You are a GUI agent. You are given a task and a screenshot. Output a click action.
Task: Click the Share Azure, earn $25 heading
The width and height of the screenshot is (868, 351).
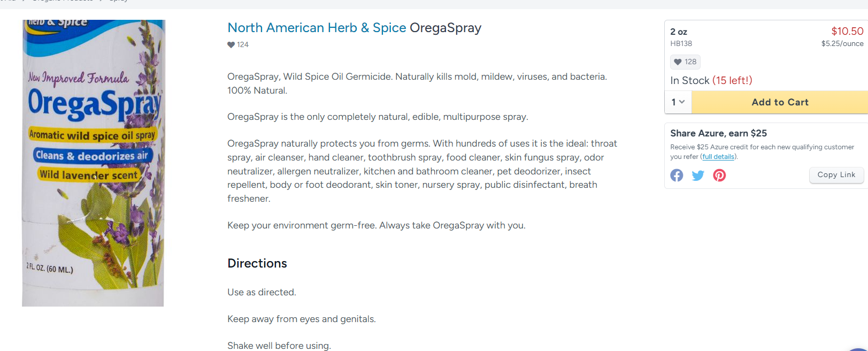(x=718, y=133)
